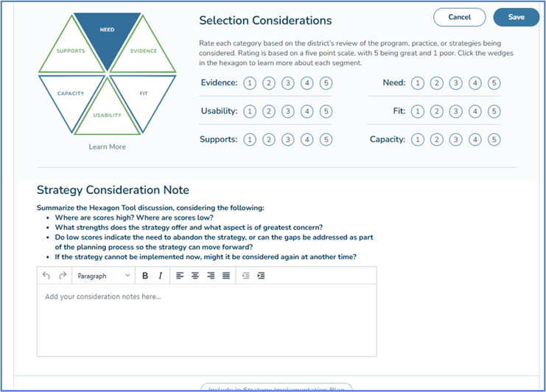Open the Learn More link
Image resolution: width=546 pixels, height=392 pixels.
point(107,147)
